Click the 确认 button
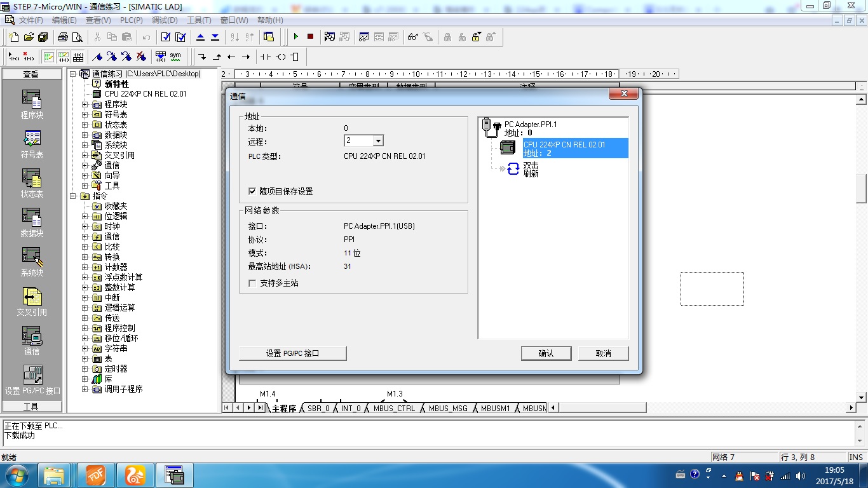The width and height of the screenshot is (868, 488). [x=546, y=353]
